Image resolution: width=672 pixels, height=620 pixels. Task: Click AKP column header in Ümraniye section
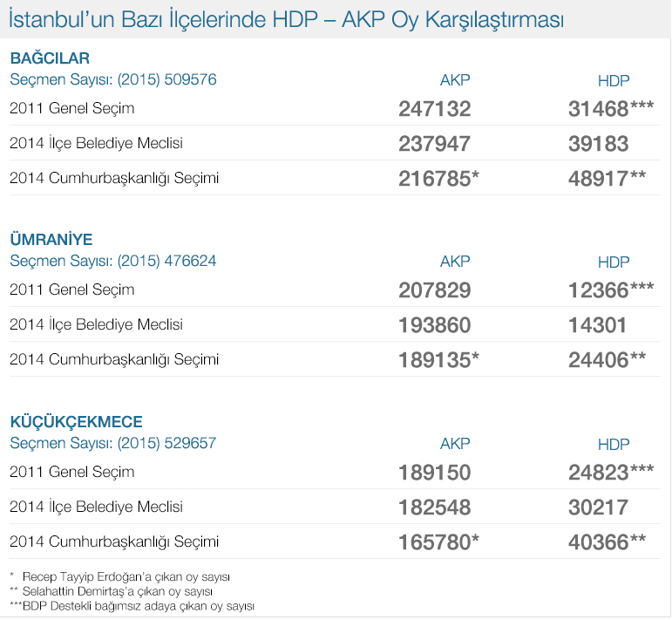455,262
